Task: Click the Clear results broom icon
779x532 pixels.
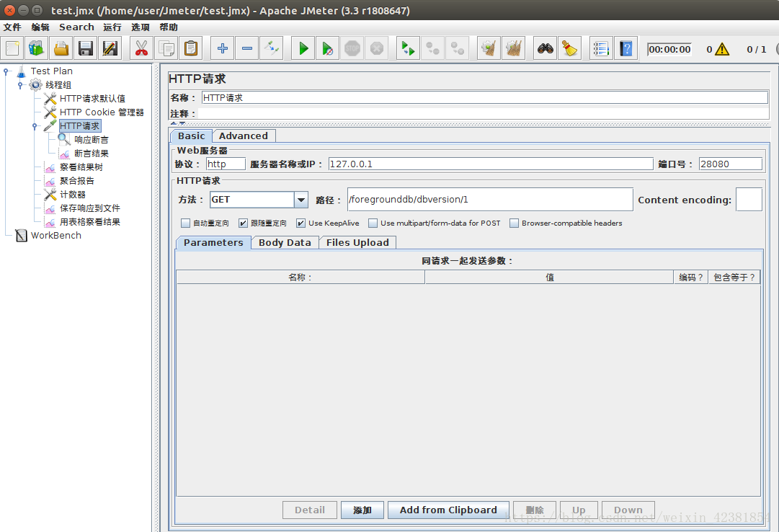Action: 489,49
